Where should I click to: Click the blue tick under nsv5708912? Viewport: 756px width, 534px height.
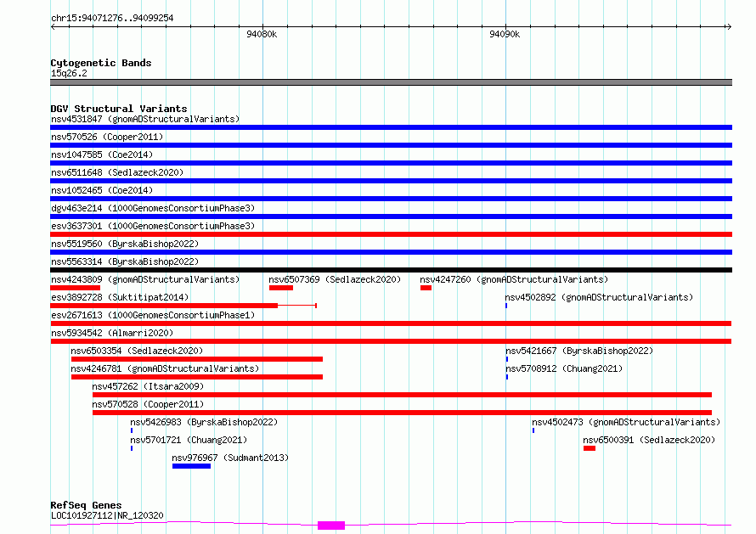tap(507, 377)
